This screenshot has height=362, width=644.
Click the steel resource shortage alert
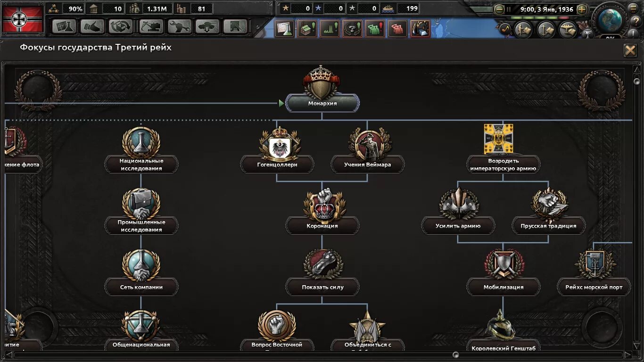tap(420, 29)
